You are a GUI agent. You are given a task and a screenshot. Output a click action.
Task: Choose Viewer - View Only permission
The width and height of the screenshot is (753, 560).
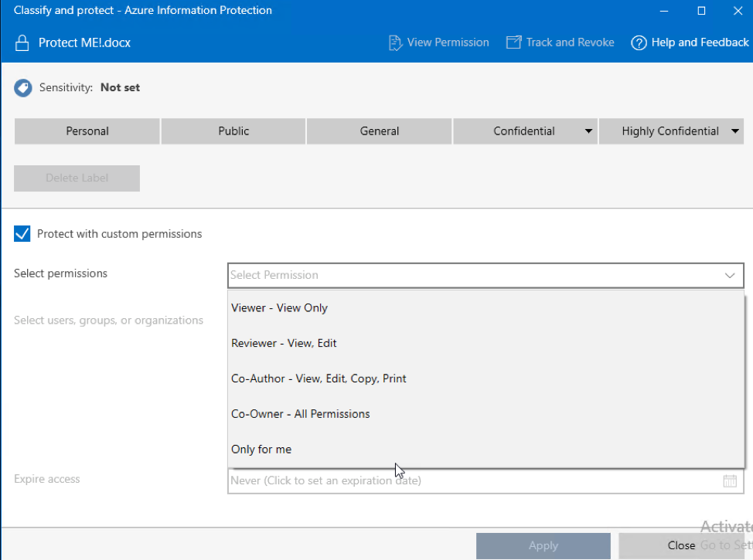pos(486,308)
